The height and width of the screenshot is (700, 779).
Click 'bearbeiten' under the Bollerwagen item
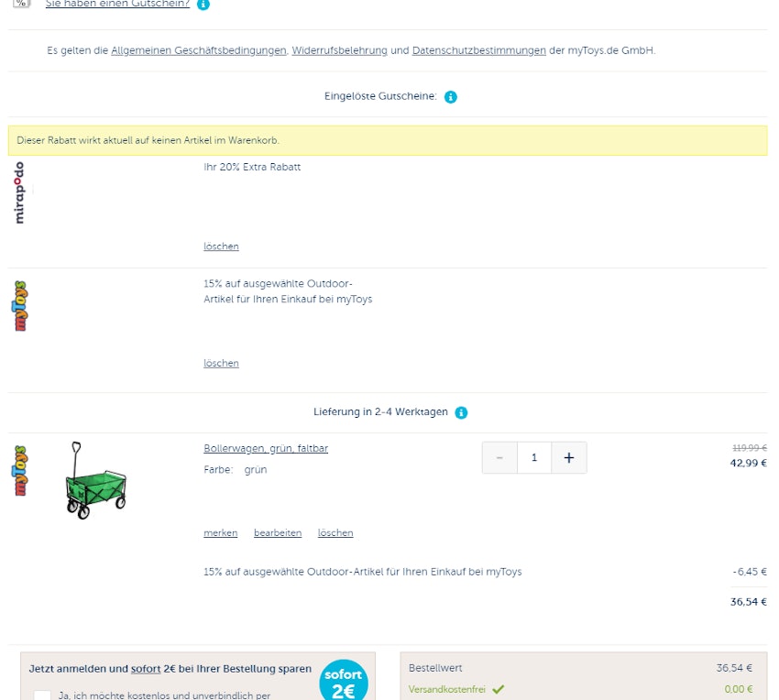[278, 533]
